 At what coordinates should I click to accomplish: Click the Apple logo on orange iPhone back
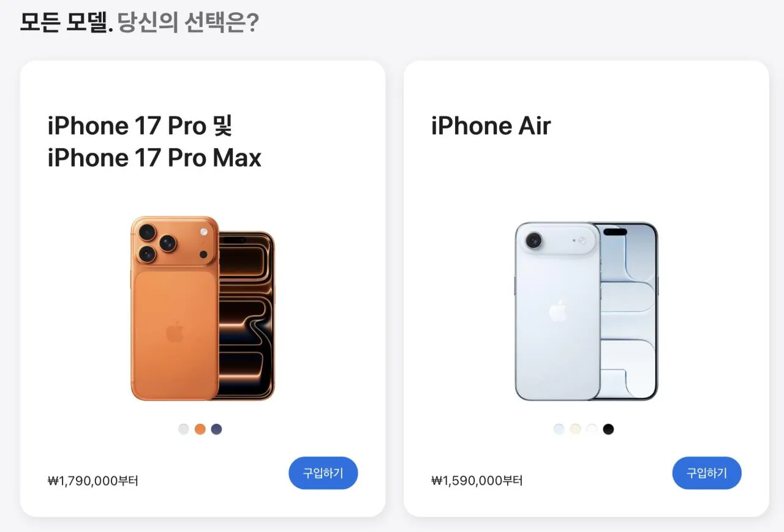[x=175, y=332]
